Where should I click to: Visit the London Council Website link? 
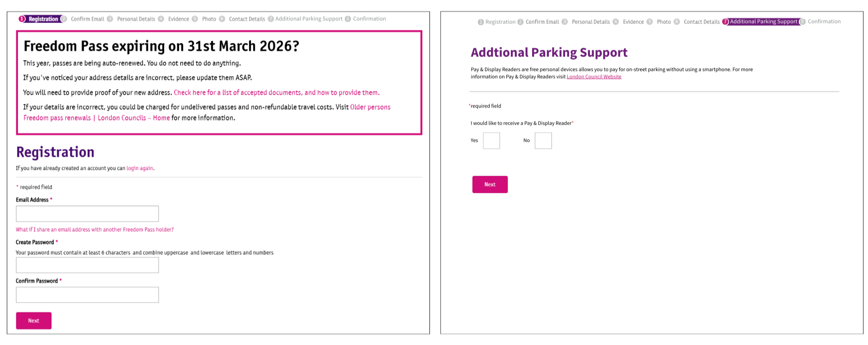click(x=594, y=77)
